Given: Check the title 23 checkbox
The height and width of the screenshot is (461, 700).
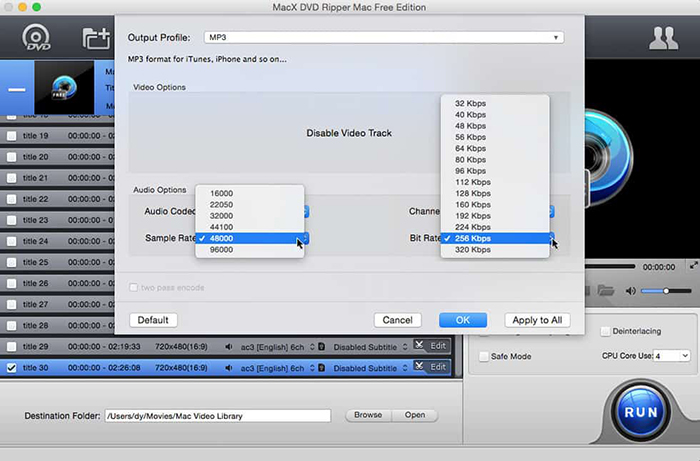Looking at the screenshot, I should (x=12, y=220).
